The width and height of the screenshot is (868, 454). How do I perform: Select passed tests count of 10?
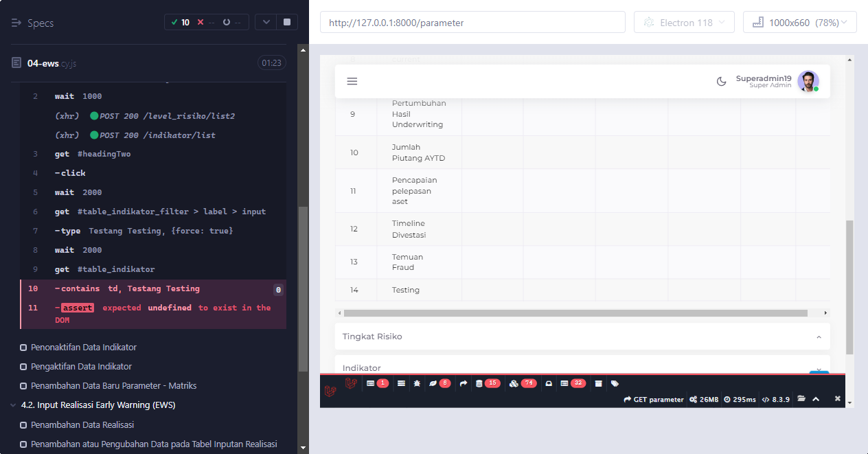click(181, 23)
